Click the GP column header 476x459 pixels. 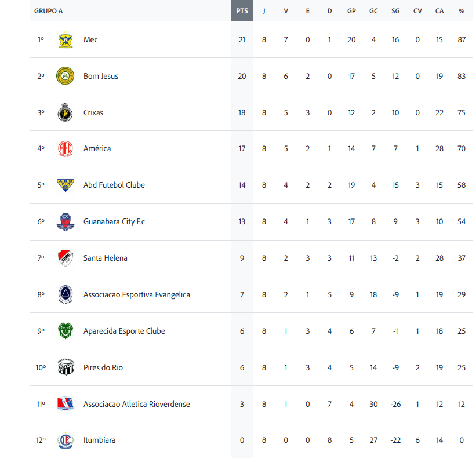click(x=351, y=11)
